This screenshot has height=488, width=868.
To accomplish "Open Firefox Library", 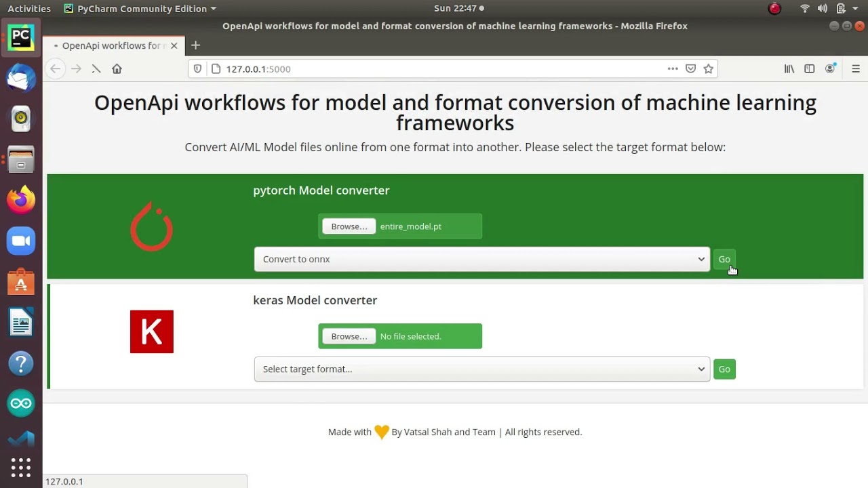I will [789, 68].
